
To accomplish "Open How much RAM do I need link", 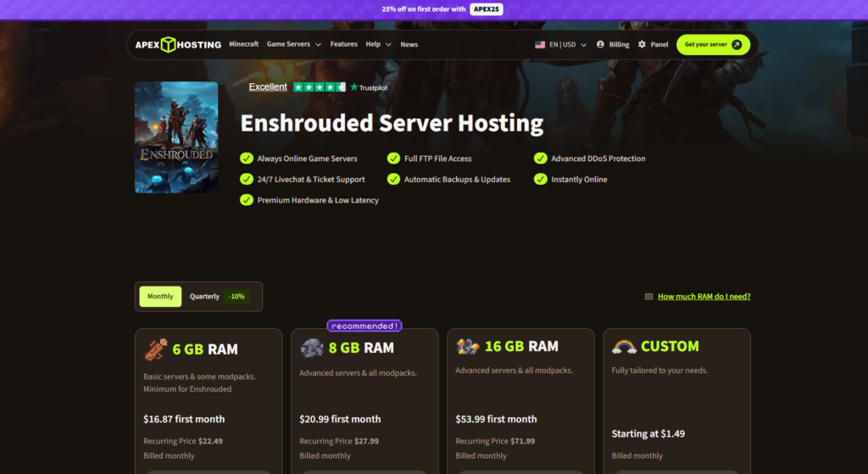I will [x=704, y=297].
